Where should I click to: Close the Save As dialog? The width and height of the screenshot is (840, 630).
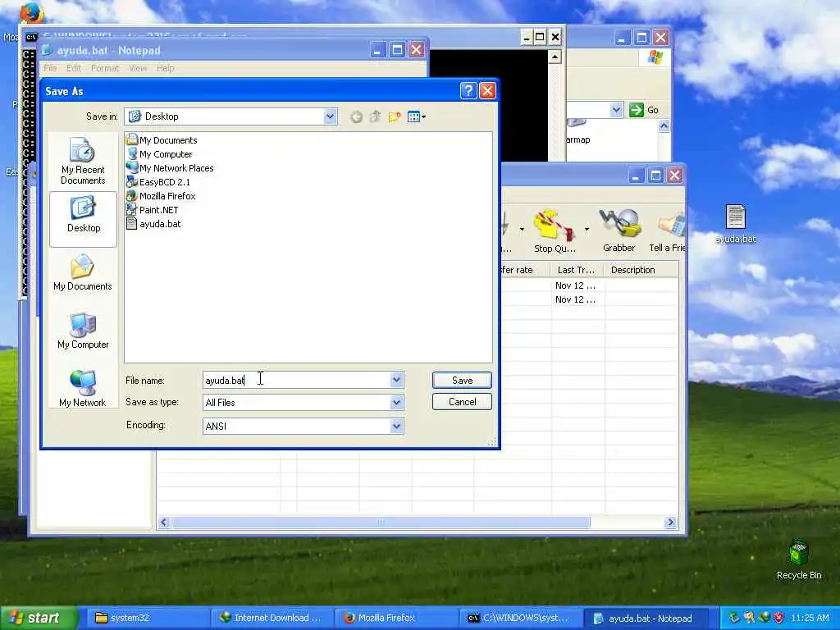(487, 91)
